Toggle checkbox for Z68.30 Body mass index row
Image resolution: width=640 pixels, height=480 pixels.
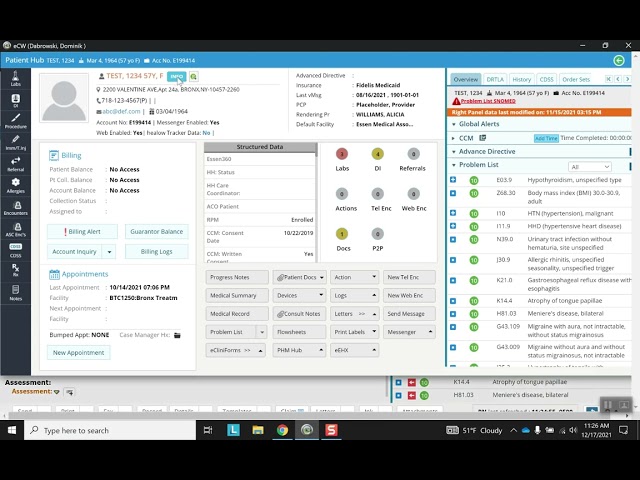pyautogui.click(x=453, y=193)
